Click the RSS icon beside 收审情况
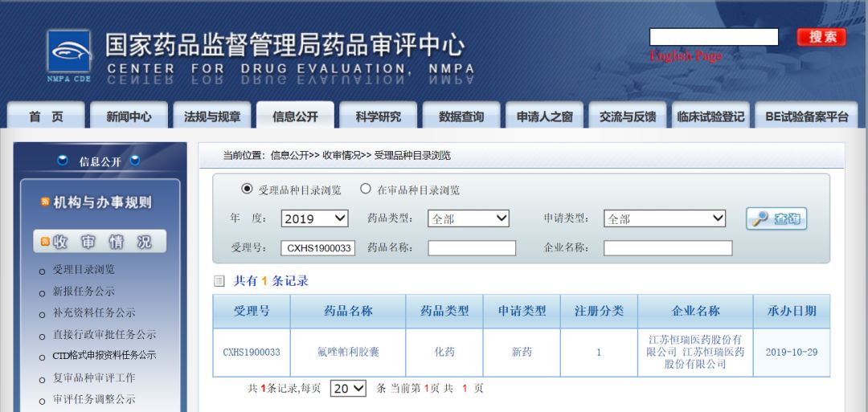The image size is (868, 412). pos(45,241)
